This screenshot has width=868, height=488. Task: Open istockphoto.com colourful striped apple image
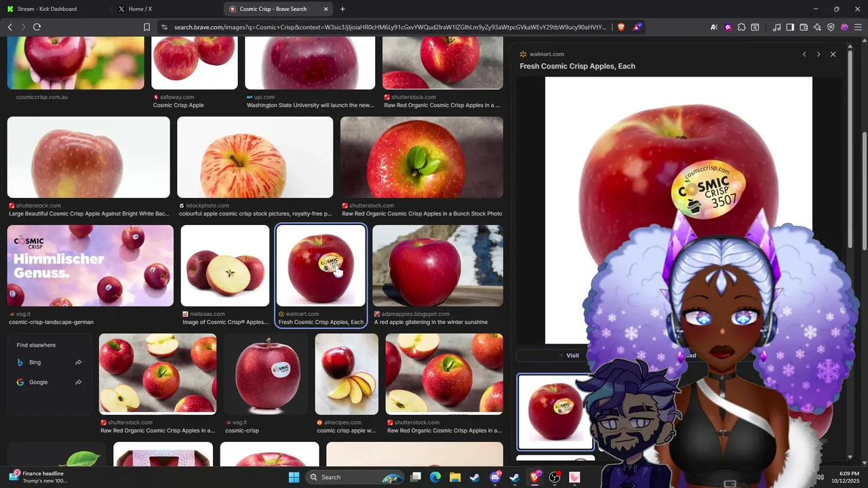[255, 157]
